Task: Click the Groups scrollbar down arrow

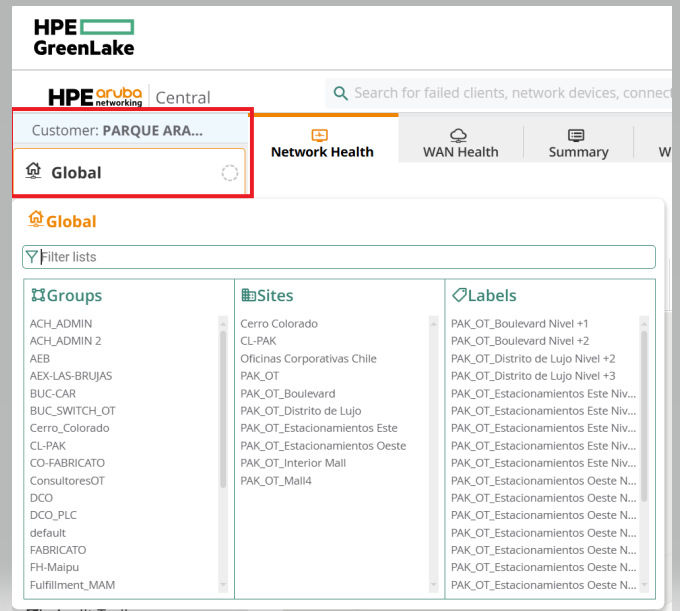Action: click(223, 585)
